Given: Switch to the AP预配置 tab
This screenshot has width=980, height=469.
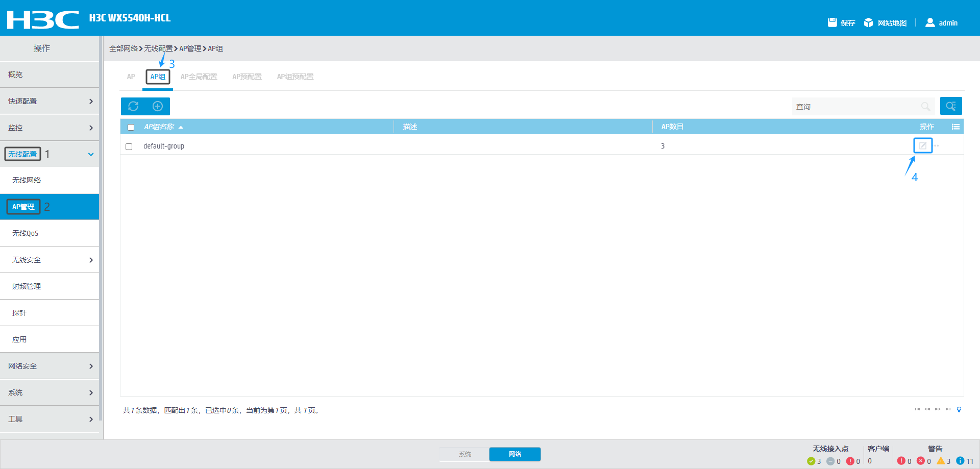Looking at the screenshot, I should click(x=247, y=77).
